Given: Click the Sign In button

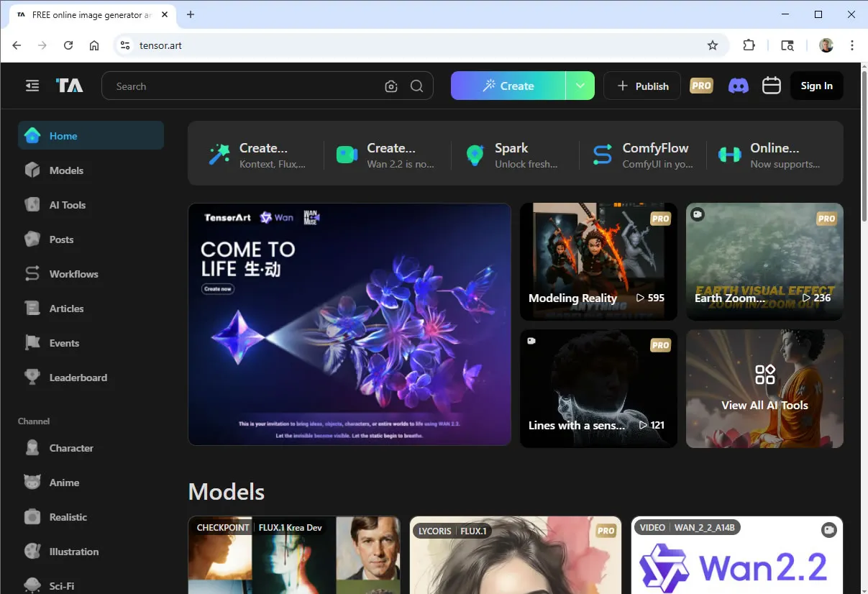Looking at the screenshot, I should pyautogui.click(x=817, y=86).
